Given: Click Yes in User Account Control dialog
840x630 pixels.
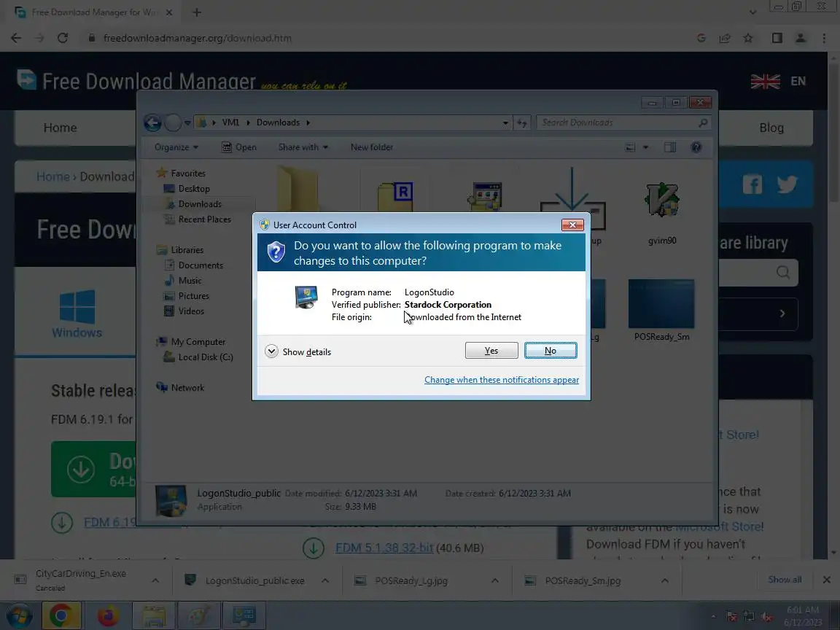Looking at the screenshot, I should (491, 350).
